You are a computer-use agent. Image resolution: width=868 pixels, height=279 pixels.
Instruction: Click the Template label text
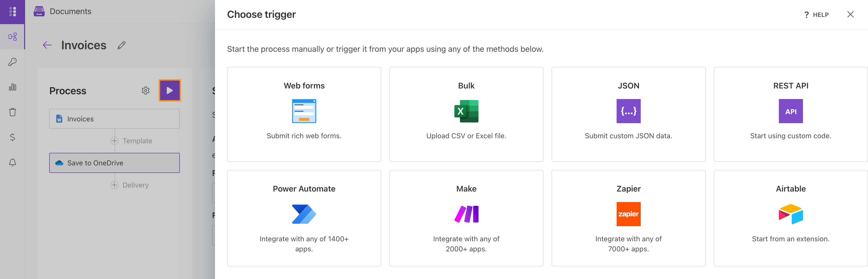(137, 141)
